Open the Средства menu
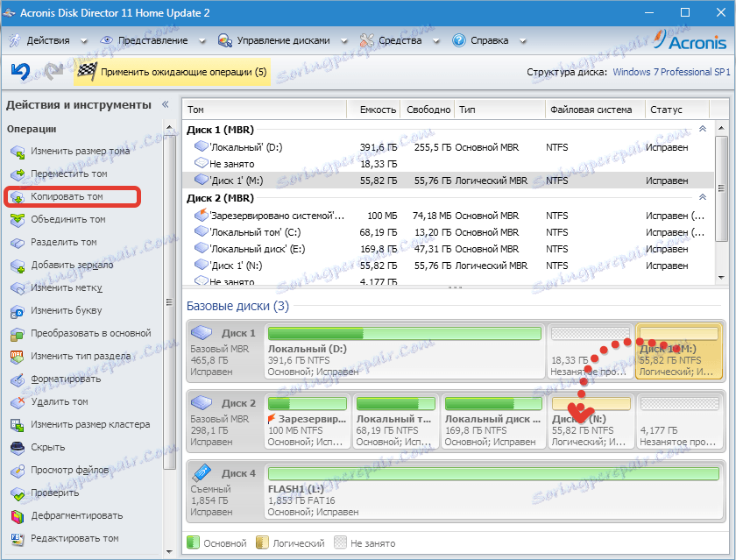 click(x=400, y=41)
